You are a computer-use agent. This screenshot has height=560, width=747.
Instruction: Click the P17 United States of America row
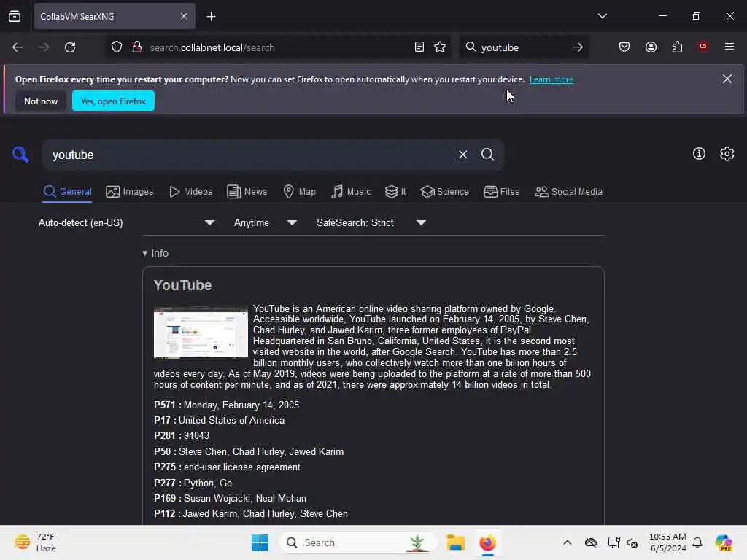pyautogui.click(x=219, y=420)
